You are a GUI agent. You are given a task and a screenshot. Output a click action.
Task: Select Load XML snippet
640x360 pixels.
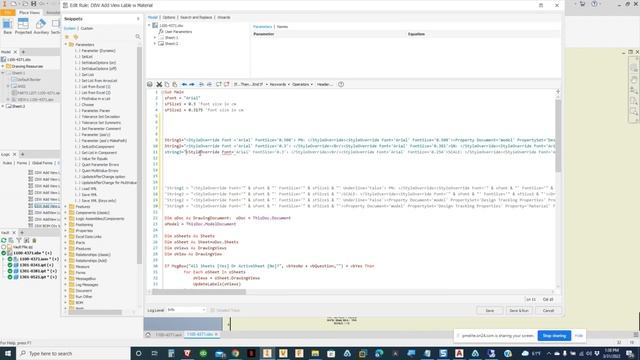[x=89, y=189]
